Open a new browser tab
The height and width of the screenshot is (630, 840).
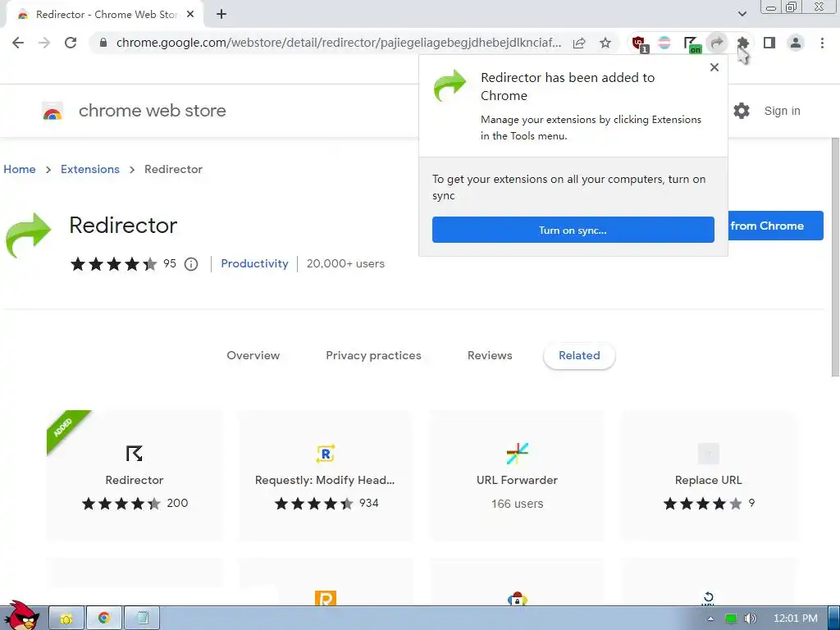coord(221,15)
